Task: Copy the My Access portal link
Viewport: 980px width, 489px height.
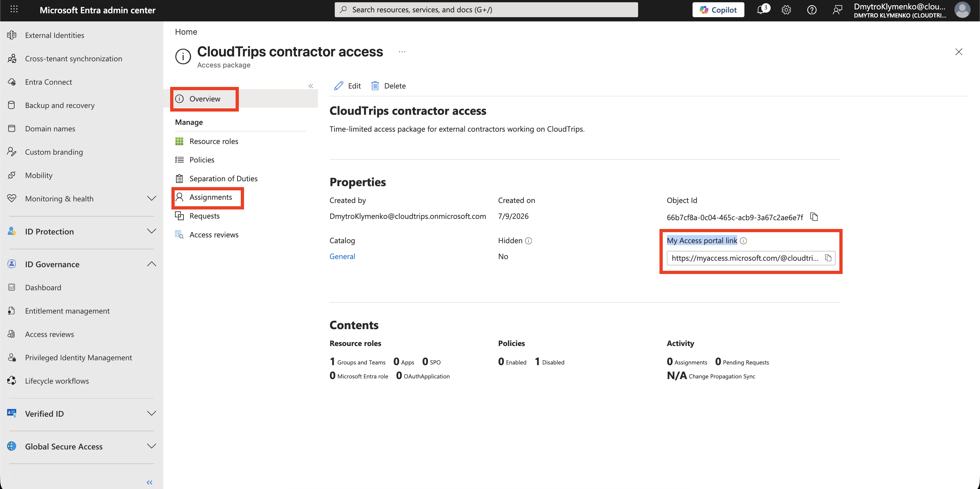Action: coord(828,258)
